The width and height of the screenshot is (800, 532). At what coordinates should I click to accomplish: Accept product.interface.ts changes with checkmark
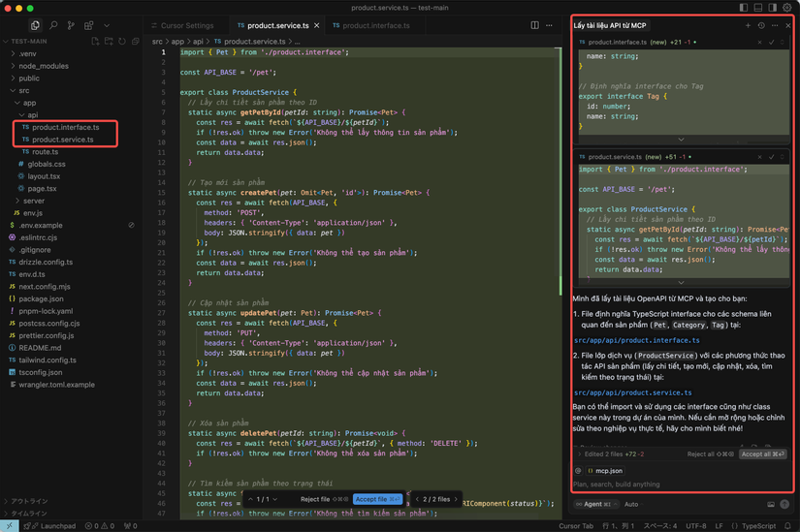772,43
